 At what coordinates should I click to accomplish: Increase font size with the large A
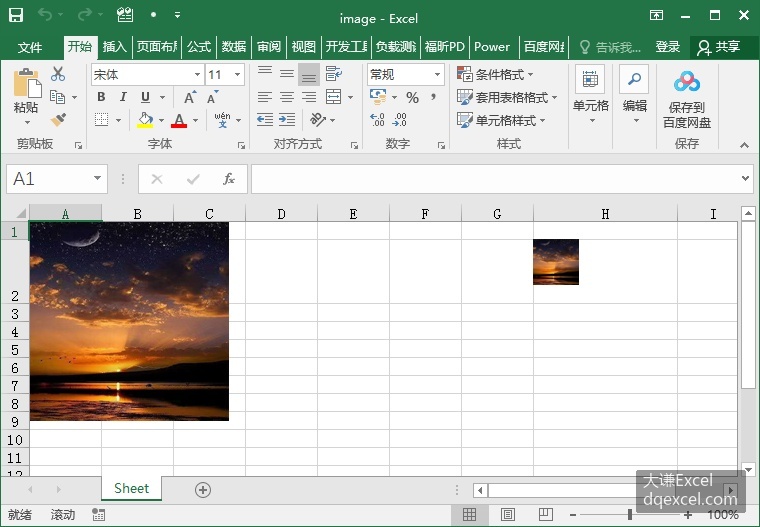pos(190,97)
